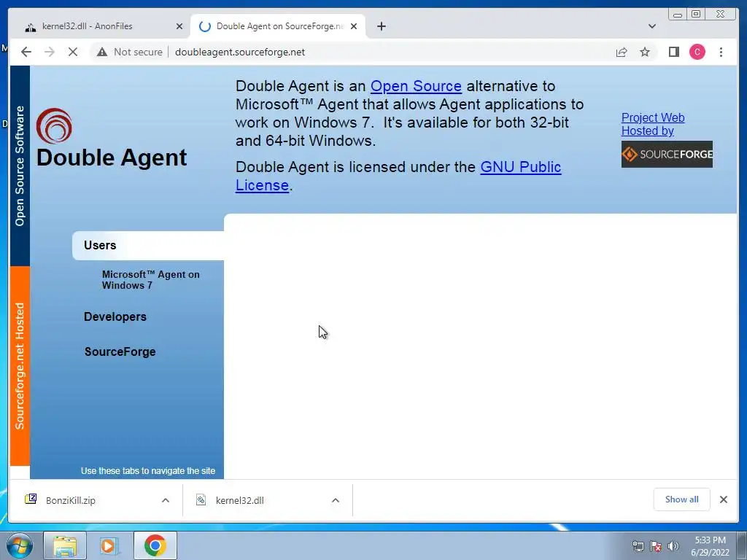The width and height of the screenshot is (747, 560).
Task: Click the Project Web Hosted by link
Action: [x=653, y=124]
